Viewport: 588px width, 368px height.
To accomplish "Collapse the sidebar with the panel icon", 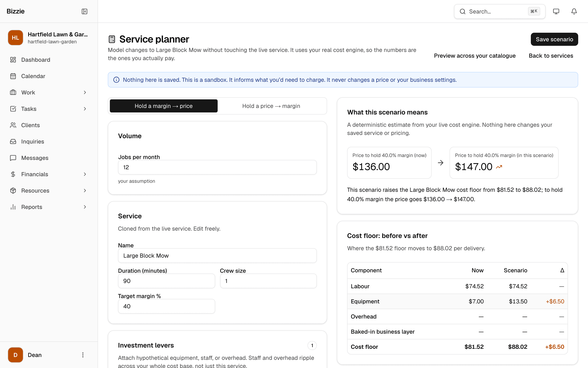I will 84,11.
